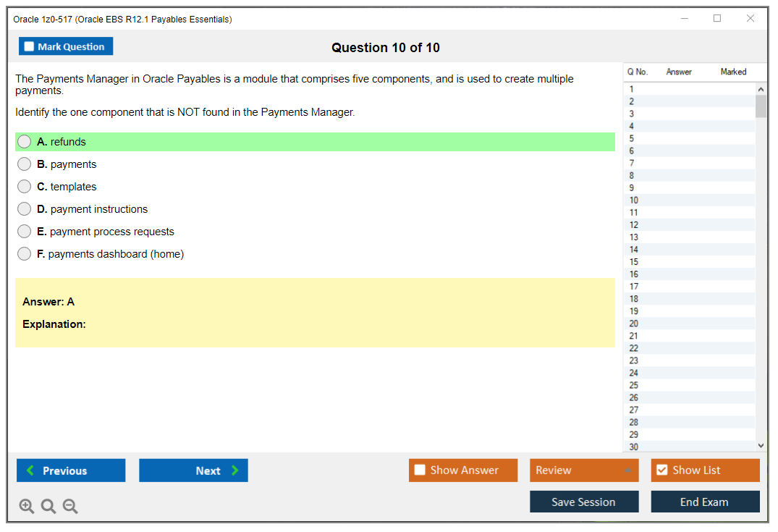This screenshot has height=532, width=778.
Task: Advance with the Next button
Action: pos(193,470)
